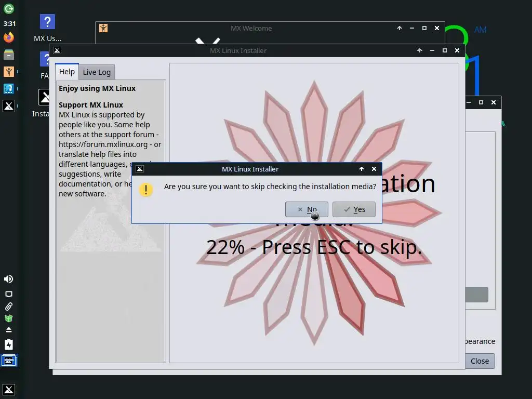Click the blue screenshot tool panel icon
This screenshot has height=399, width=532.
pyautogui.click(x=9, y=89)
